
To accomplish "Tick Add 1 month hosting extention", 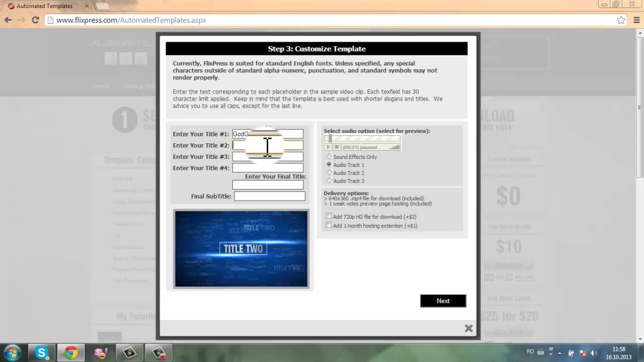I will pos(329,225).
